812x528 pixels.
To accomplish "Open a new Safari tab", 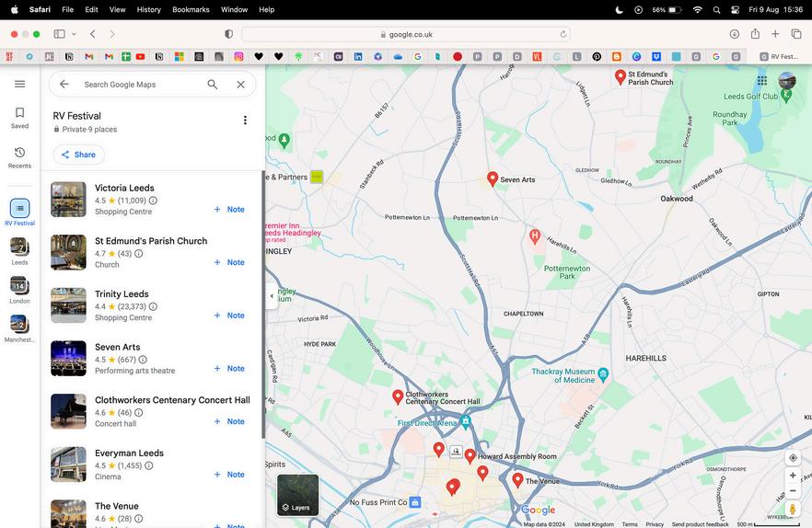I will 775,34.
